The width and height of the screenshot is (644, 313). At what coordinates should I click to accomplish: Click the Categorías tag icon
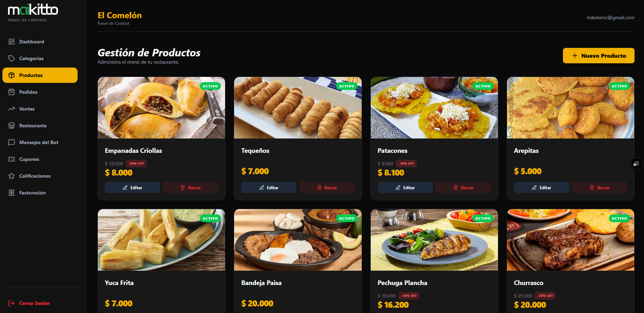[12, 58]
